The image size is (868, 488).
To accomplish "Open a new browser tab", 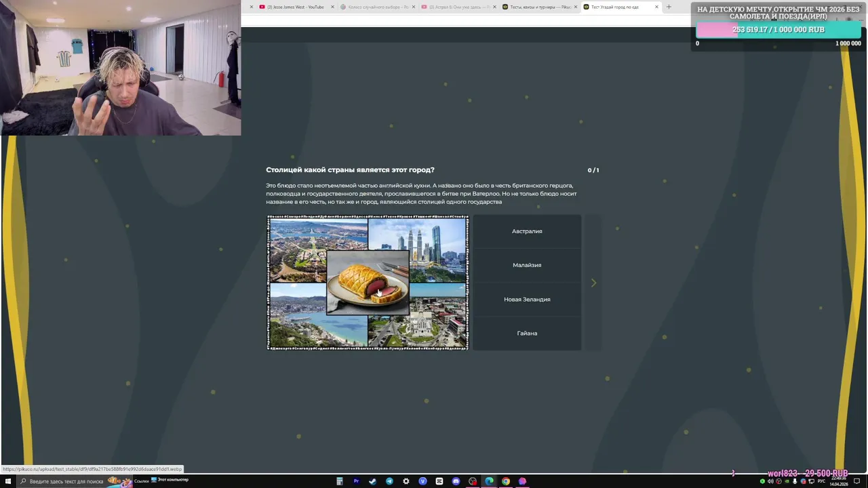I will (x=669, y=7).
